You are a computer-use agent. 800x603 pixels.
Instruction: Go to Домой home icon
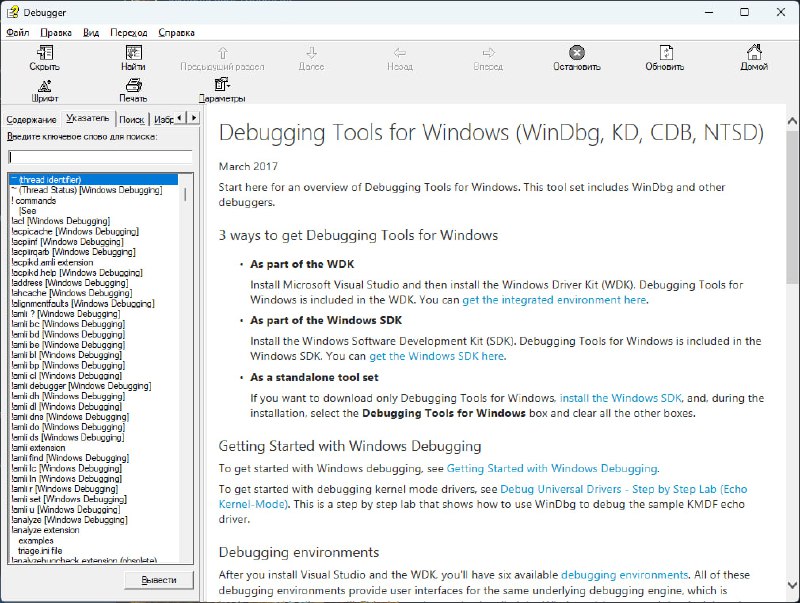(x=754, y=52)
